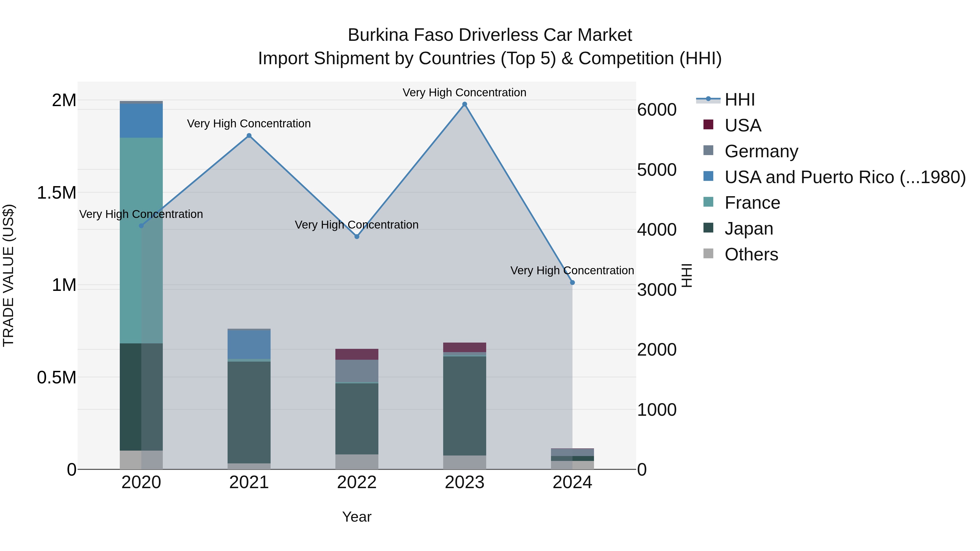The width and height of the screenshot is (980, 551).
Task: Click the Germany segment of the 2022 bar
Action: (357, 371)
